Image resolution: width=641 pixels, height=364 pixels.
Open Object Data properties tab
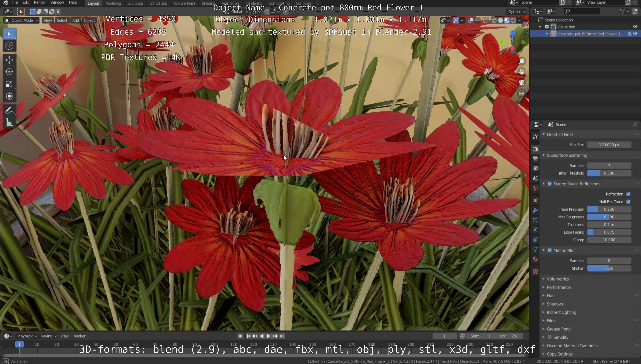[535, 249]
